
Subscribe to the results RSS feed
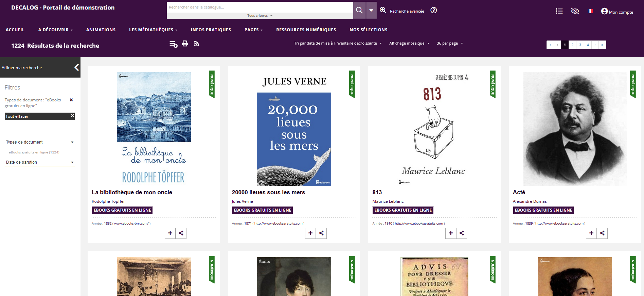coord(196,44)
